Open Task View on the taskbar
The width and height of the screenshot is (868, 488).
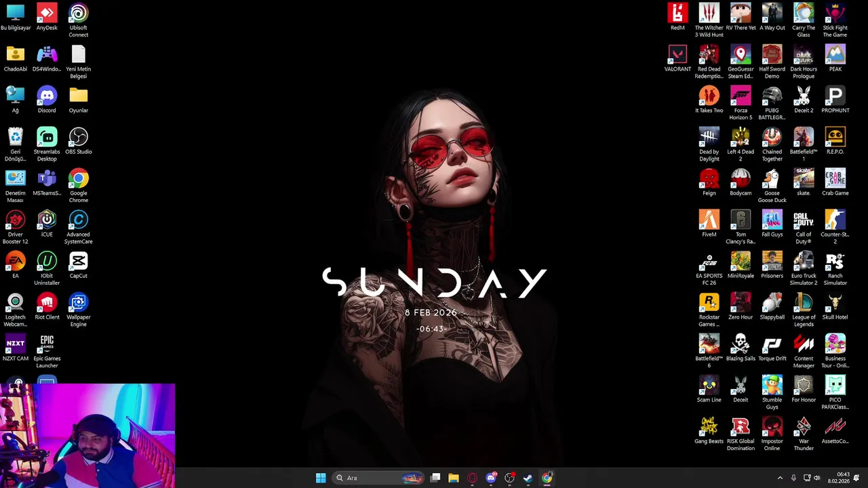pos(435,478)
